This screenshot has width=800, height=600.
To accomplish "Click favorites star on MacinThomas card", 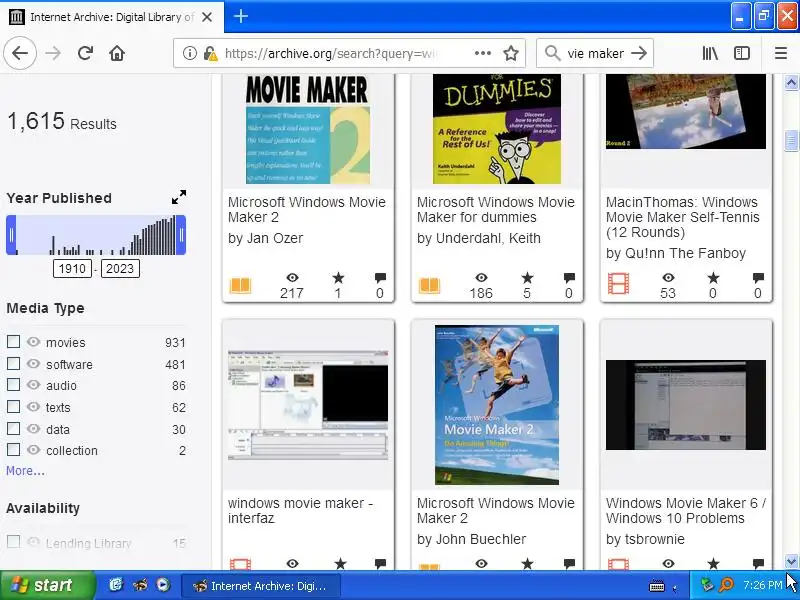I will (713, 278).
